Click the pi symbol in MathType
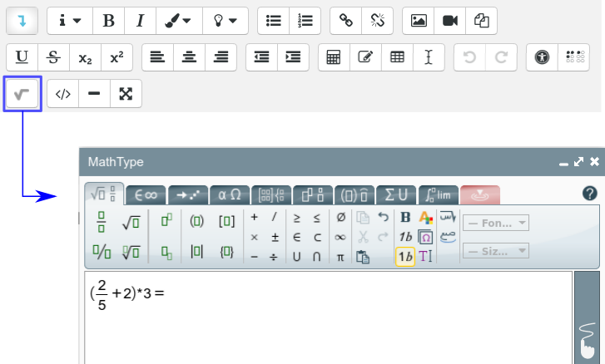The height and width of the screenshot is (364, 605). tap(340, 256)
